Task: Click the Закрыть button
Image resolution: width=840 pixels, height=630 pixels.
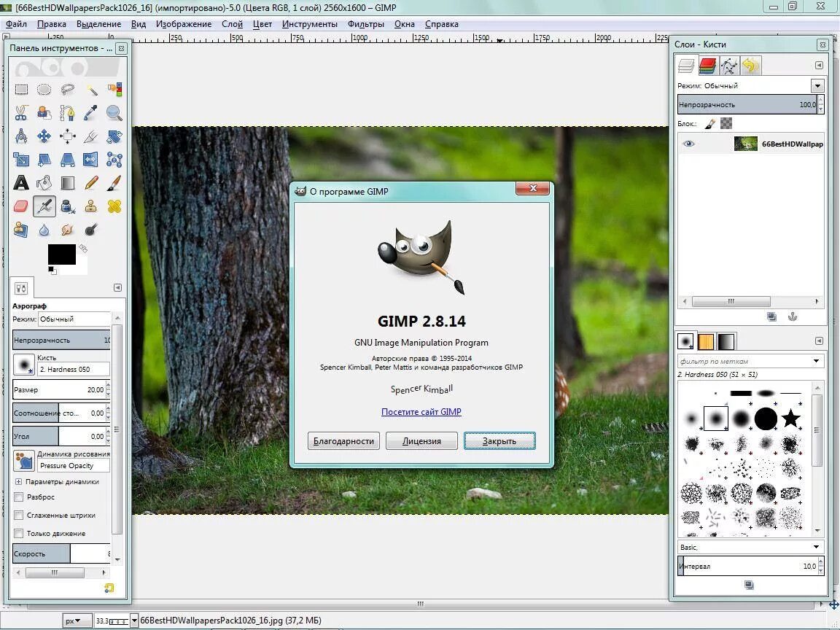Action: click(x=499, y=441)
